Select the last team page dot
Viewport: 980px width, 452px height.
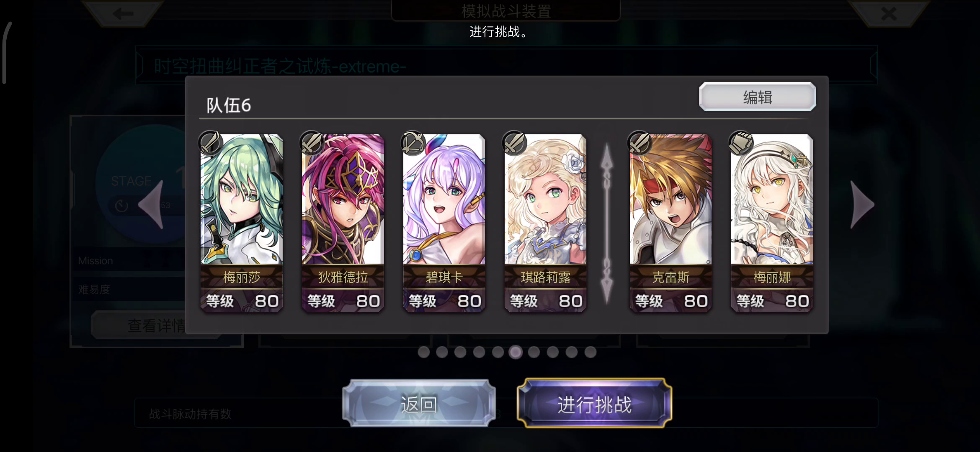pos(591,352)
